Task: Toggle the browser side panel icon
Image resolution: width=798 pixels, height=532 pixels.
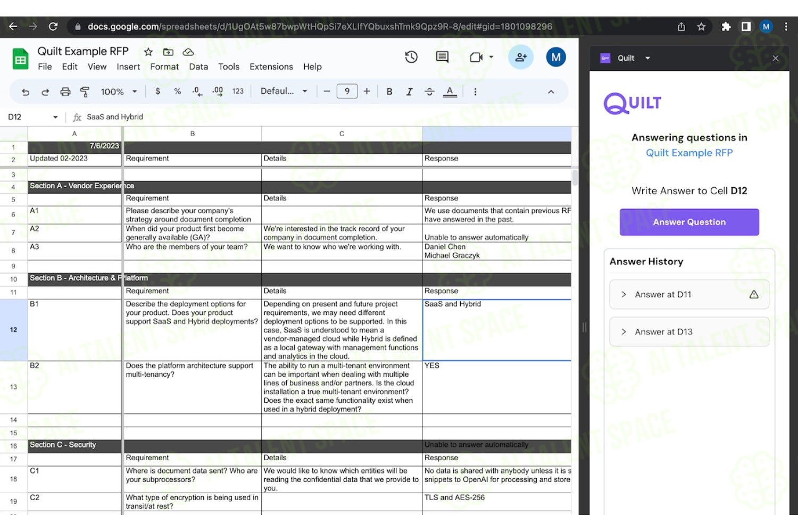Action: point(746,27)
